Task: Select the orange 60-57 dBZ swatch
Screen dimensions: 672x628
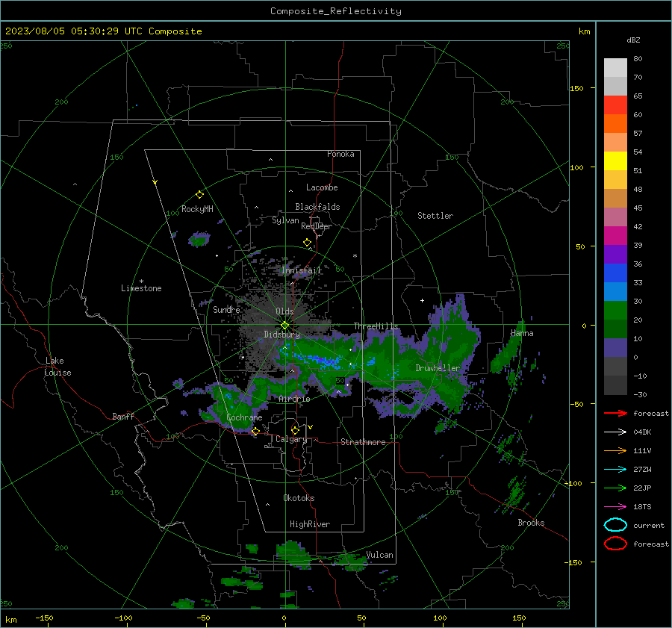Action: 615,124
